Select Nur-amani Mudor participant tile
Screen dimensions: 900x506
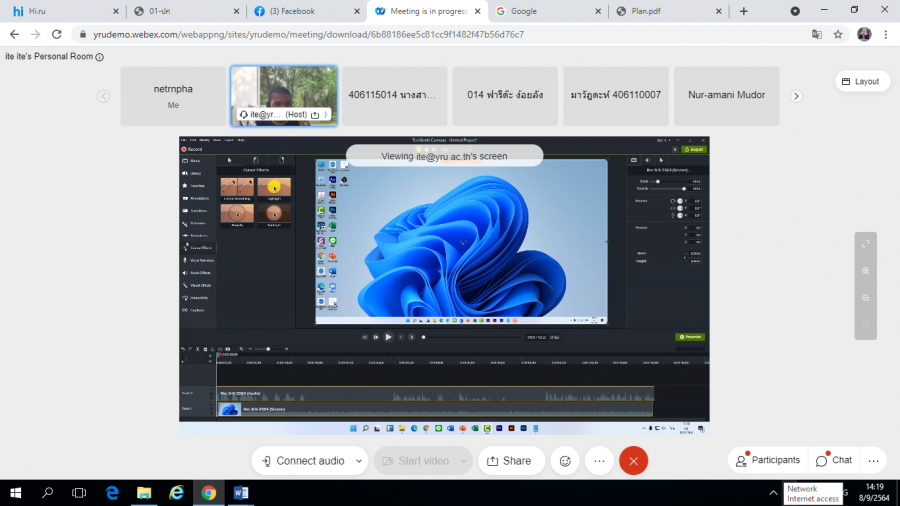pos(726,96)
